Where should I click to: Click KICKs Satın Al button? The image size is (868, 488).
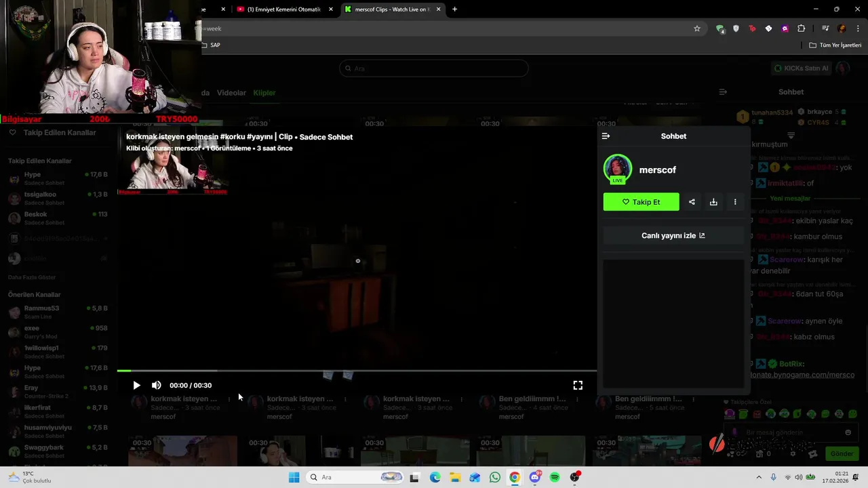click(x=802, y=68)
